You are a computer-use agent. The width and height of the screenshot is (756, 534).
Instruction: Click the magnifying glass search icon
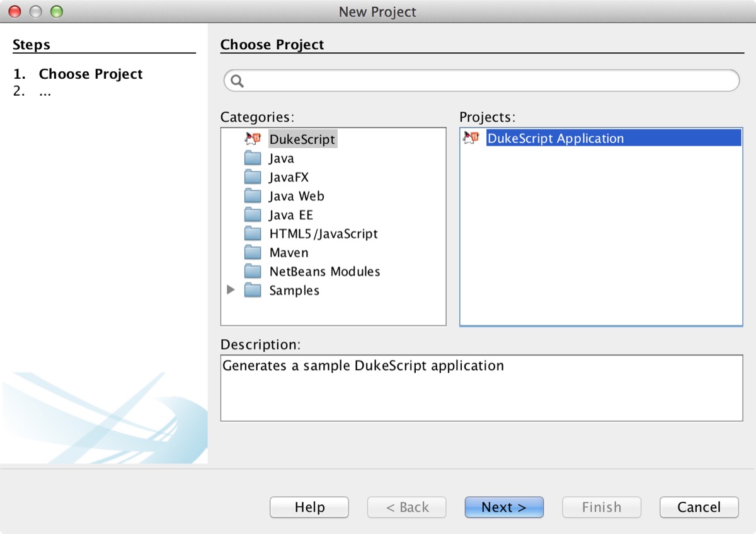click(x=238, y=81)
